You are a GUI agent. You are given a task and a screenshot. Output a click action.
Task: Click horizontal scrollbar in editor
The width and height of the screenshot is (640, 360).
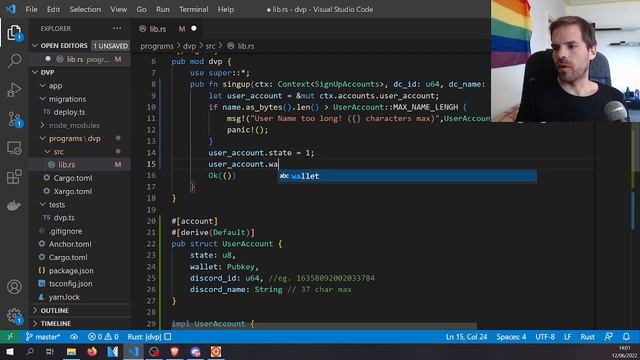(324, 326)
